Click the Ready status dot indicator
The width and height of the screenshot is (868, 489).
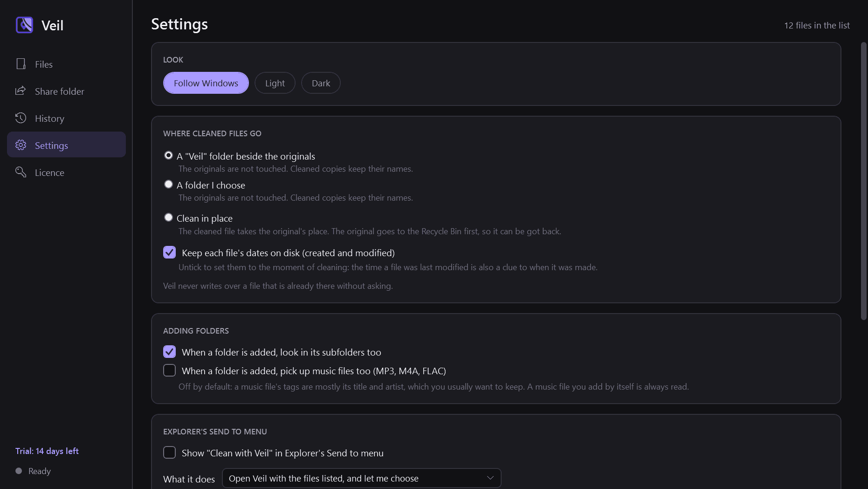pyautogui.click(x=19, y=471)
